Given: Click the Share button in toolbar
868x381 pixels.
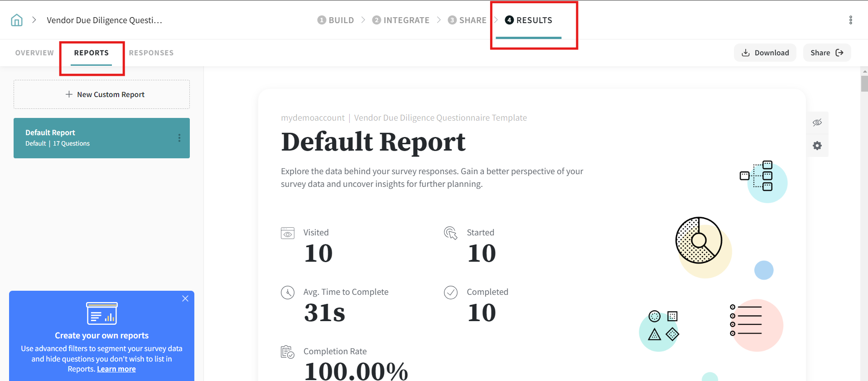Looking at the screenshot, I should pyautogui.click(x=827, y=53).
